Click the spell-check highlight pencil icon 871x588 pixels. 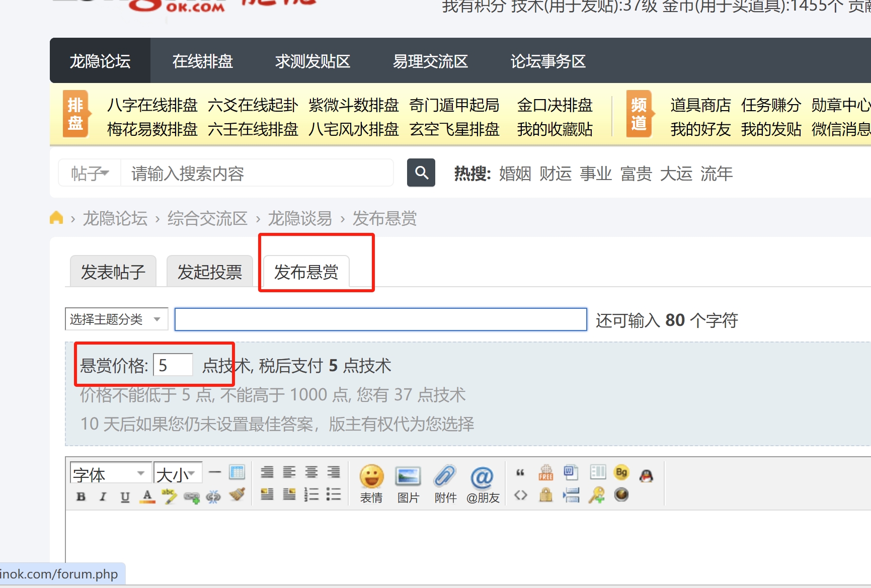pyautogui.click(x=169, y=496)
